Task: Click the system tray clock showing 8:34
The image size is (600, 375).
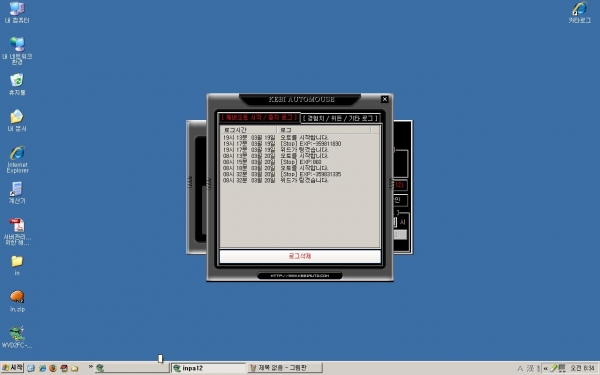Action: click(582, 368)
